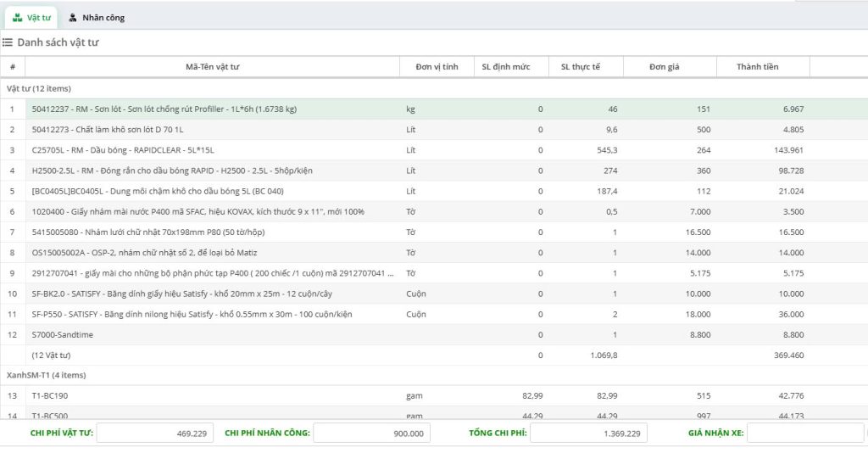This screenshot has height=470, width=868.
Task: Select row OS15005002A - OSP-2
Action: [434, 253]
